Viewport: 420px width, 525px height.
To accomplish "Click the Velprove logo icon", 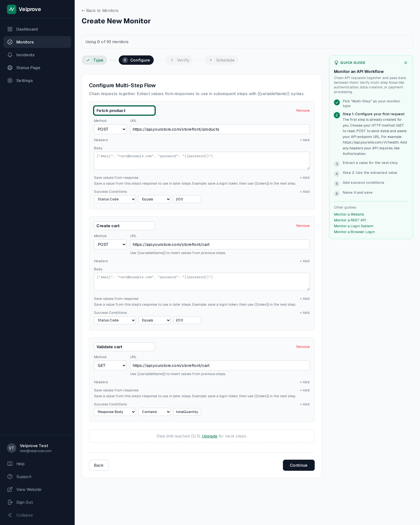I will click(11, 9).
